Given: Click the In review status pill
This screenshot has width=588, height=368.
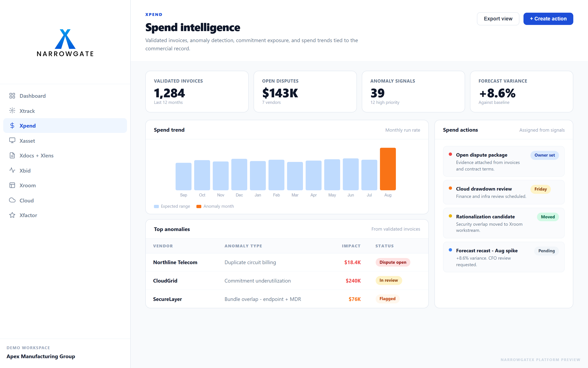Looking at the screenshot, I should tap(389, 280).
